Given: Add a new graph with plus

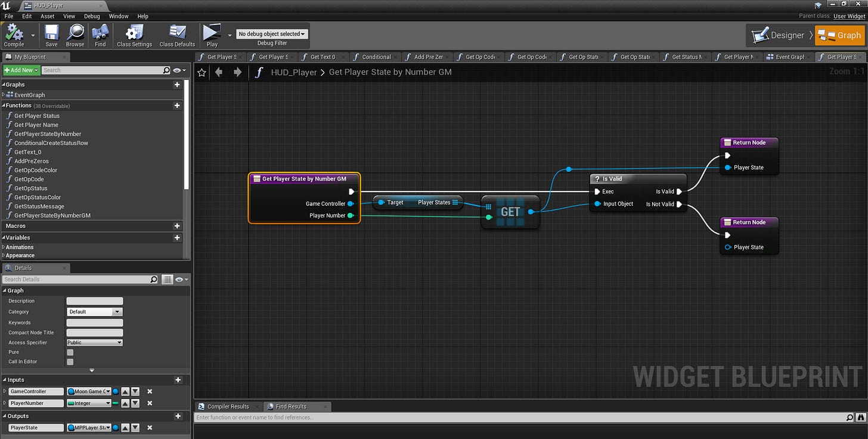Looking at the screenshot, I should click(x=177, y=85).
